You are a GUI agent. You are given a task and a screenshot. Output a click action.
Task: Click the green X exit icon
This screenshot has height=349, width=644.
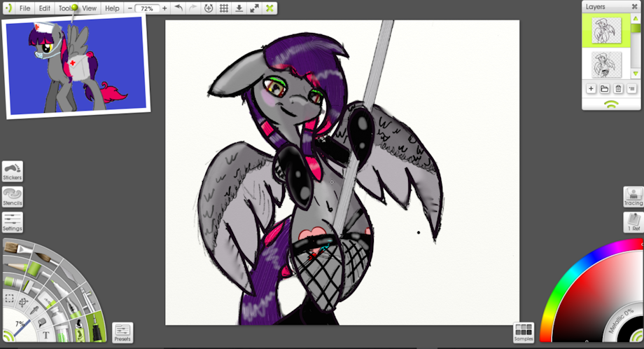tap(269, 8)
